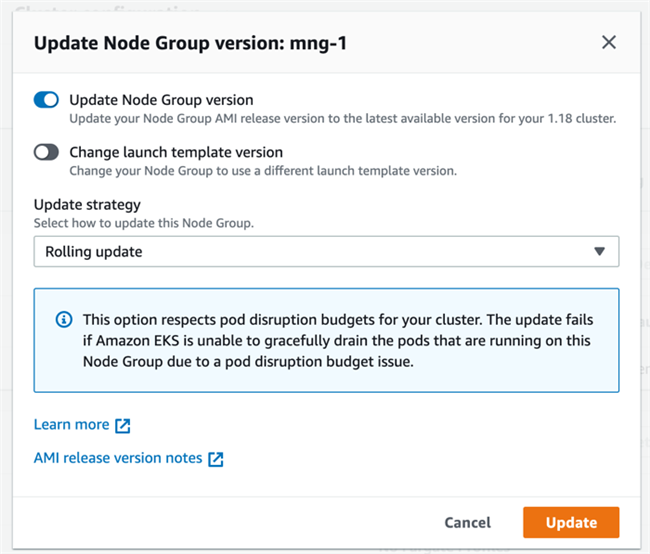
Task: Click the AMI release version description text
Action: [x=342, y=118]
